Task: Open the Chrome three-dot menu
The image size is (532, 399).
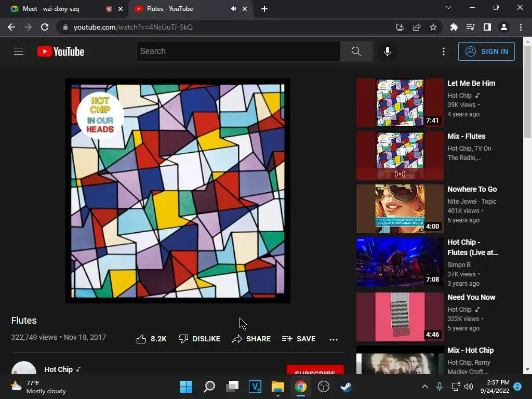Action: click(521, 27)
